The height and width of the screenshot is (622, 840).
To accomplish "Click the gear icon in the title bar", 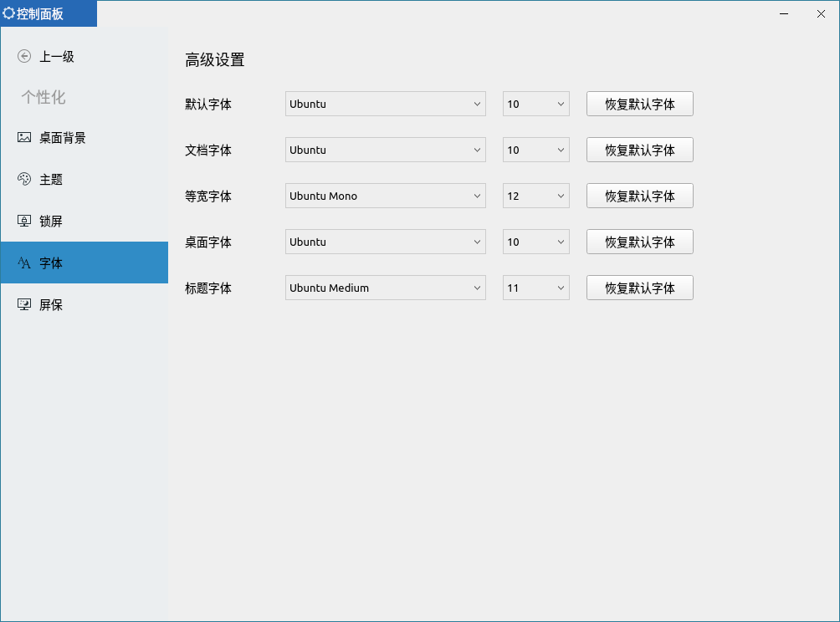I will tap(11, 13).
